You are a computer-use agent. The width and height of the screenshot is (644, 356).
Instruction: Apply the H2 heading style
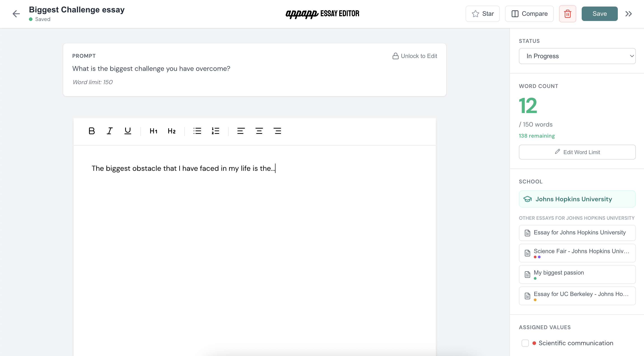(172, 131)
